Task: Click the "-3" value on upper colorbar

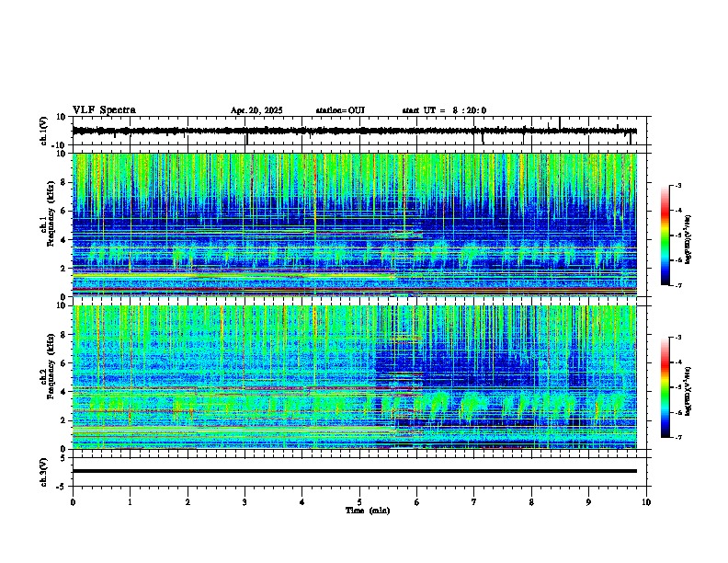Action: (678, 185)
